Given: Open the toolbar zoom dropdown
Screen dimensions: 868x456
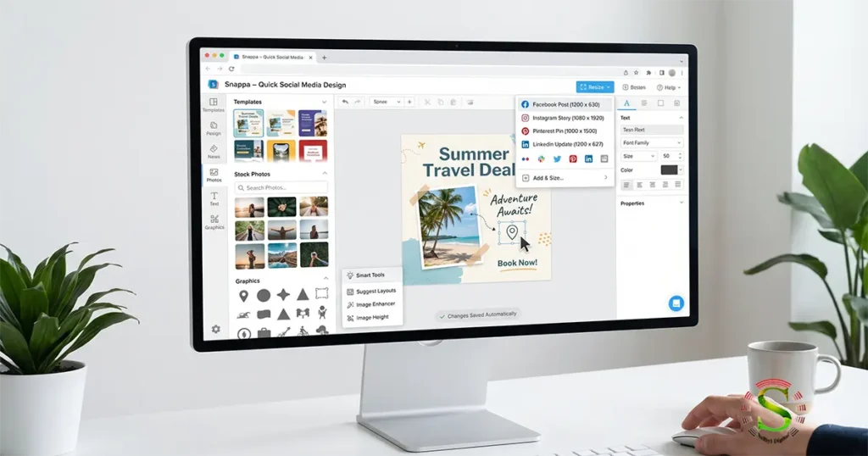Looking at the screenshot, I should tap(386, 102).
